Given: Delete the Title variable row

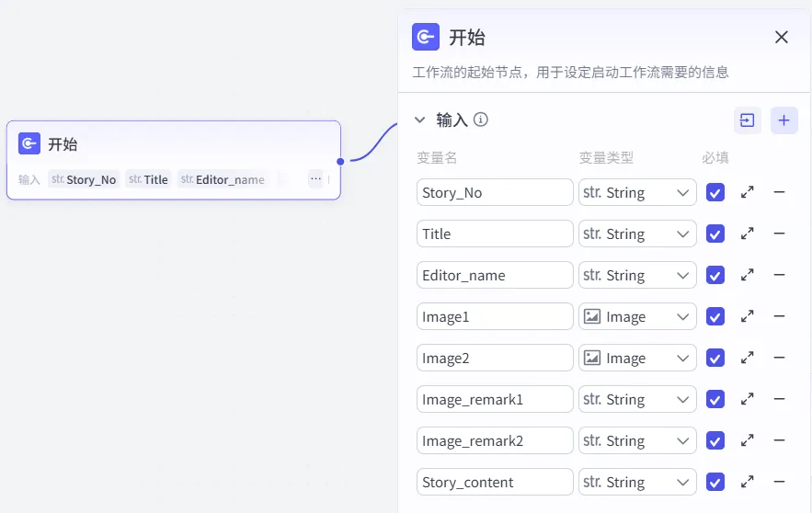Looking at the screenshot, I should coord(779,234).
